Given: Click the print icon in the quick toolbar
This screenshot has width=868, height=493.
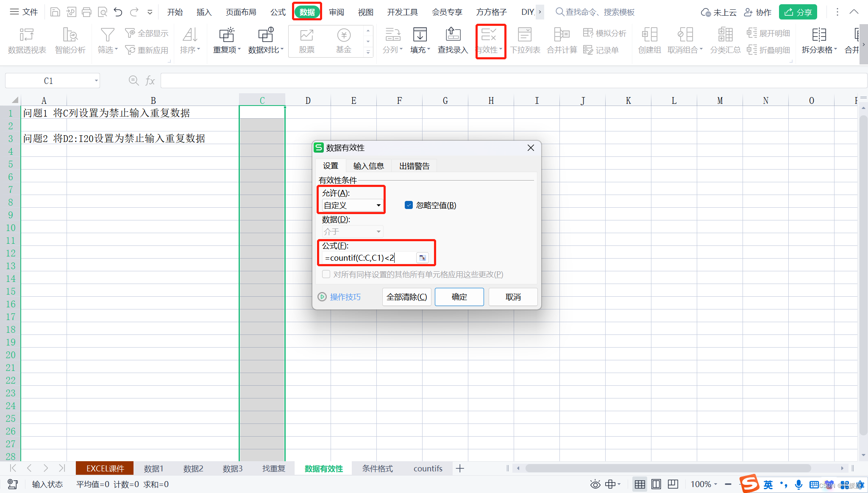Looking at the screenshot, I should click(x=86, y=12).
